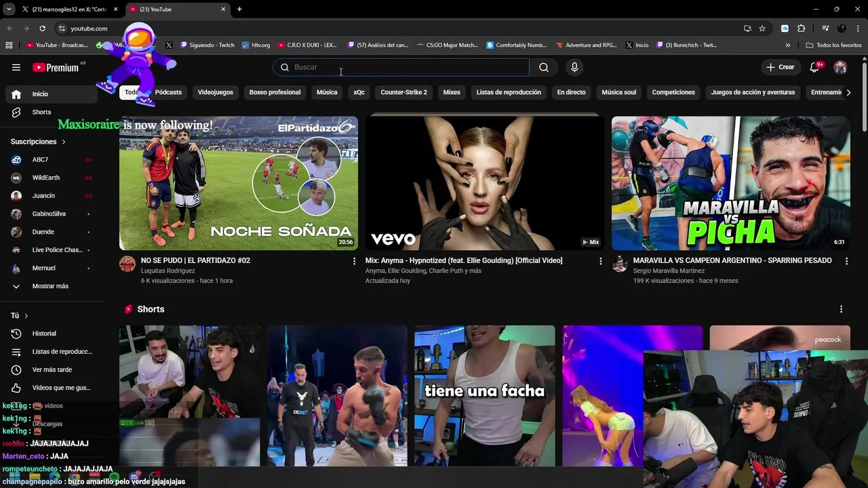Open the YouTube hamburger guide menu
This screenshot has height=488, width=868.
[16, 67]
